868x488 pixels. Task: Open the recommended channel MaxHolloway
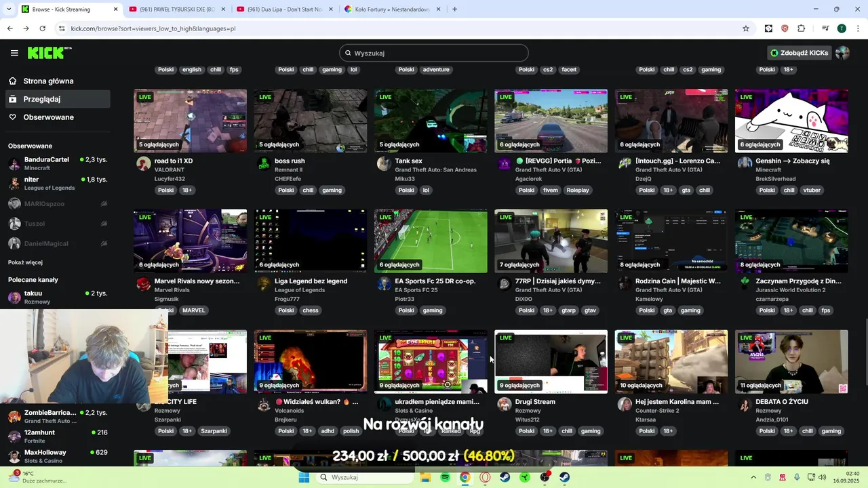[58, 456]
